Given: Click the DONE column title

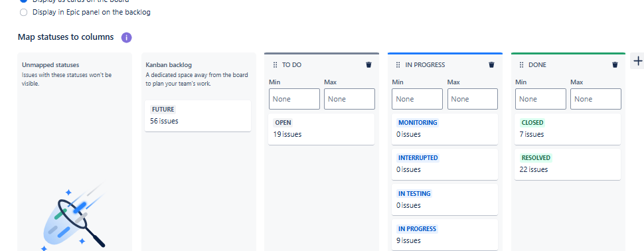Looking at the screenshot, I should (x=537, y=65).
